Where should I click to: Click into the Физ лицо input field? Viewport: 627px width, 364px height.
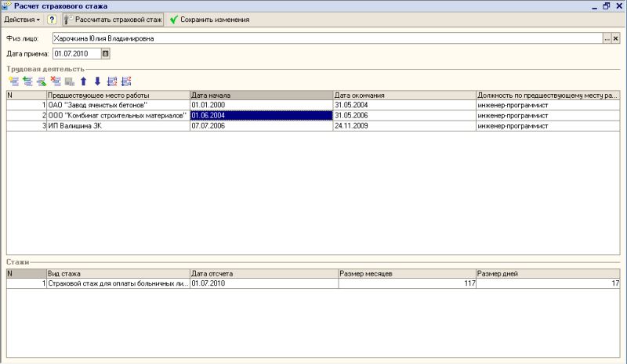(328, 39)
